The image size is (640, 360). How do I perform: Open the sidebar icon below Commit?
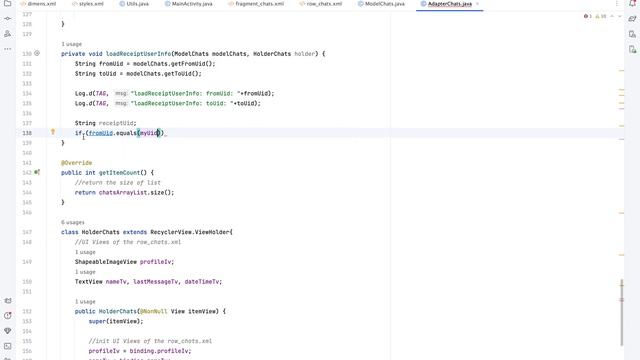pos(7,34)
